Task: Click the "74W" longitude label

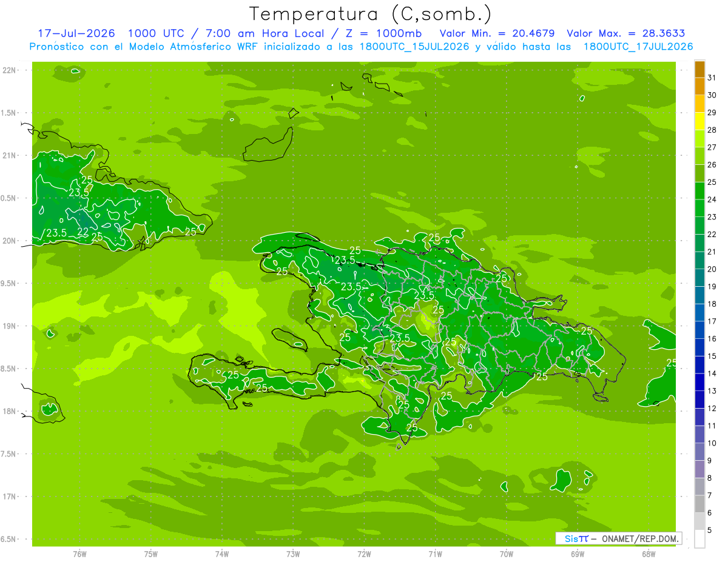Action: pyautogui.click(x=222, y=554)
